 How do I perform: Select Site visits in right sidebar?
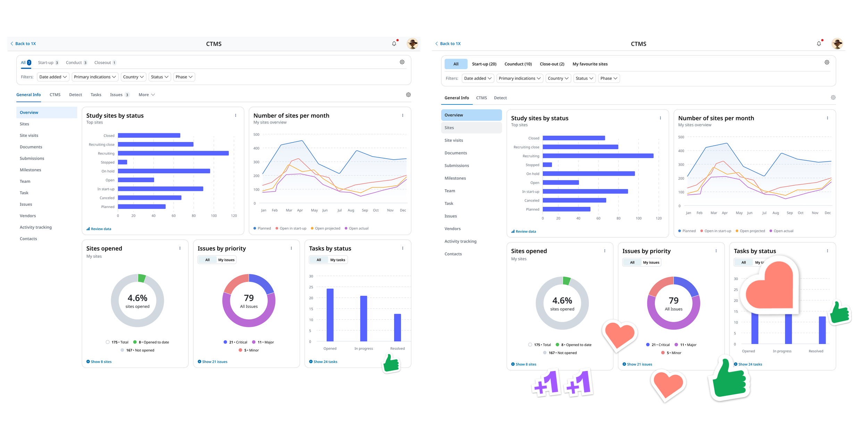453,141
